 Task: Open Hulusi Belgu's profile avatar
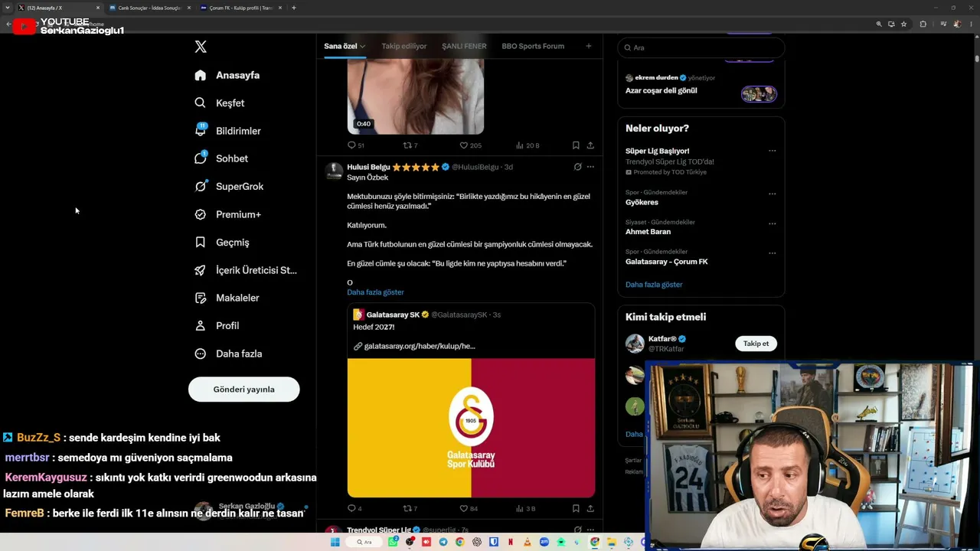coord(334,171)
